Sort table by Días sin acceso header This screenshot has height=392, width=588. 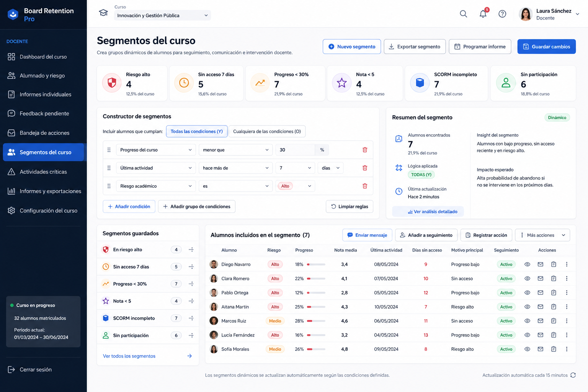coord(427,250)
